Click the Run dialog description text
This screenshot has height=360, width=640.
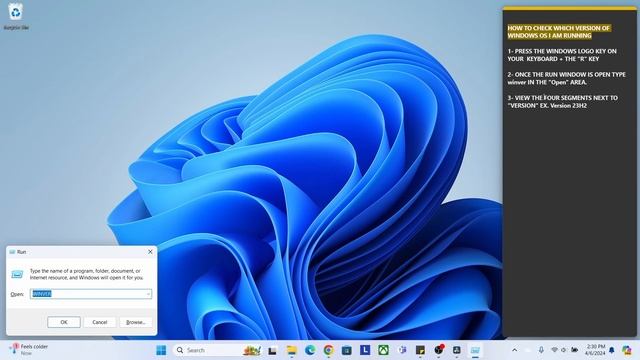[87, 274]
